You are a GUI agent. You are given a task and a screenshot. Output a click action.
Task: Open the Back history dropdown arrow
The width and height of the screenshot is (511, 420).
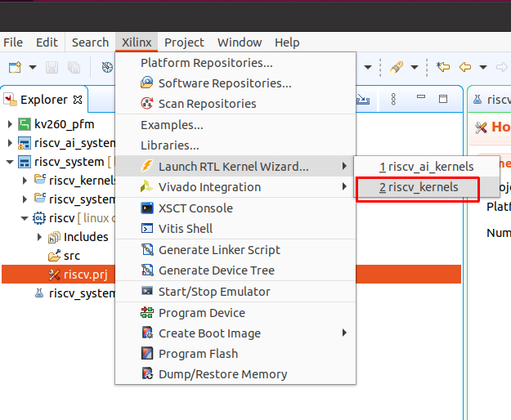click(483, 67)
